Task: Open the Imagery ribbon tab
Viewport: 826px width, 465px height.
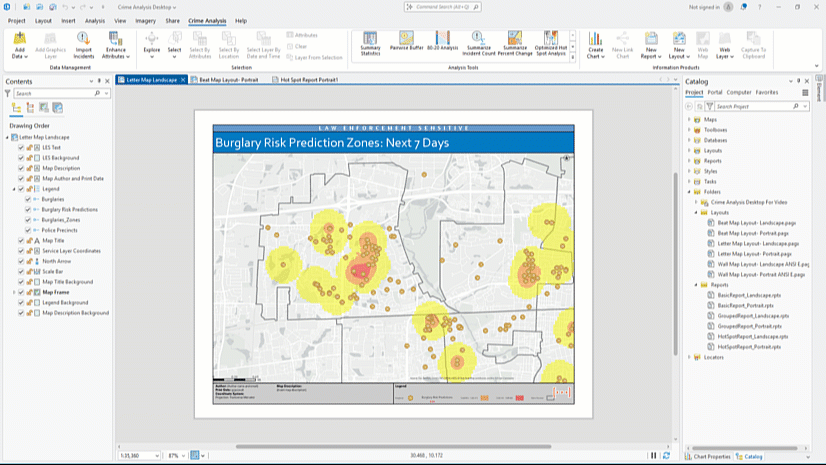Action: 145,21
